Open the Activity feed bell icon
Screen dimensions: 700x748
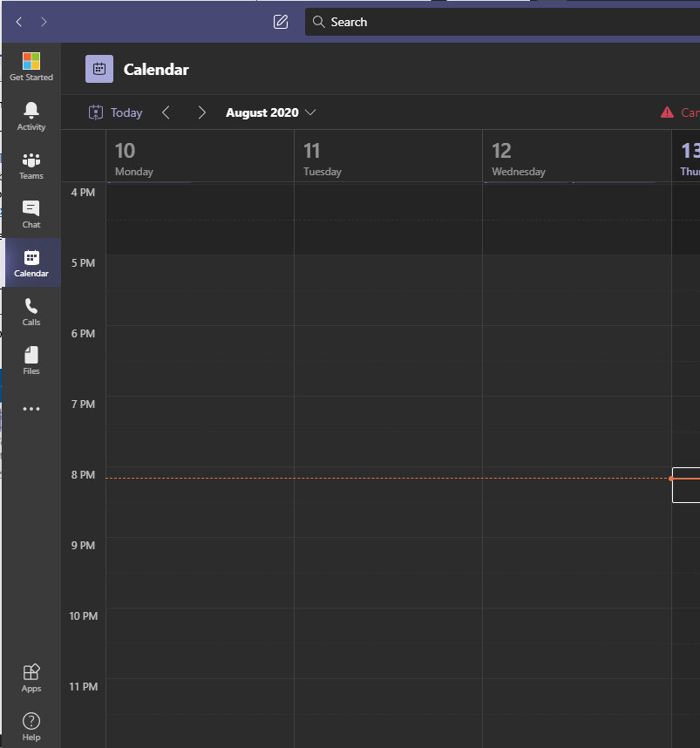pos(31,116)
